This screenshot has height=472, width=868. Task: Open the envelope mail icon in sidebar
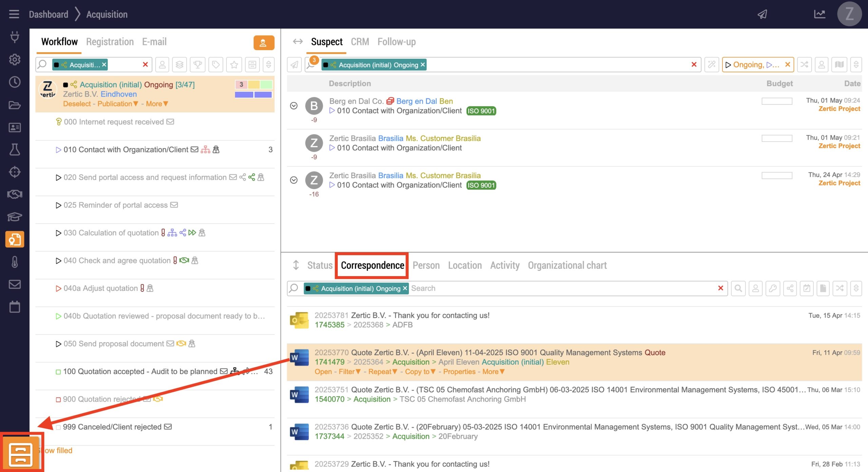click(x=15, y=284)
